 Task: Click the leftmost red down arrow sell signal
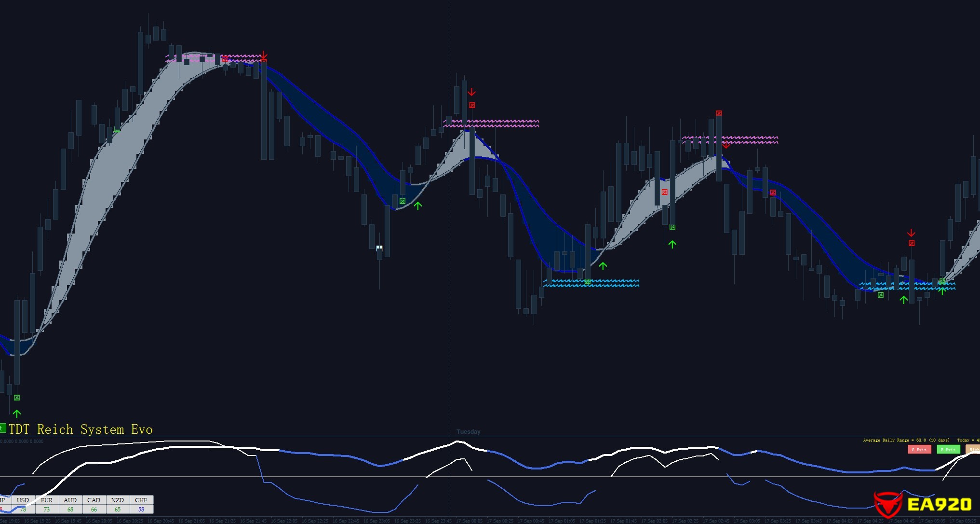click(264, 55)
